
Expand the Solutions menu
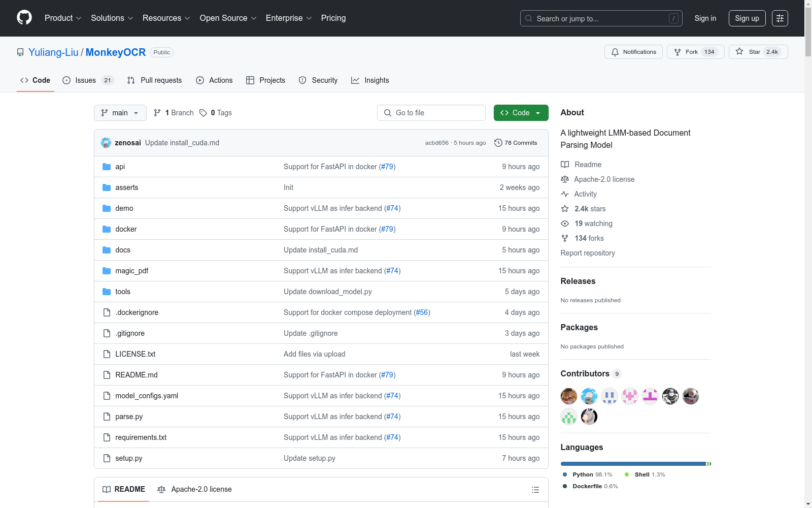coord(112,18)
